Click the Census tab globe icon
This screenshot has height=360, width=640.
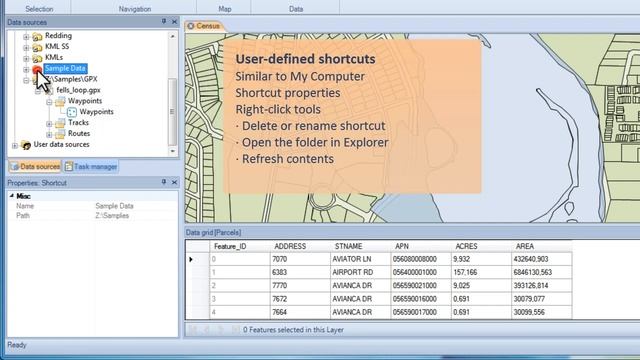click(191, 26)
